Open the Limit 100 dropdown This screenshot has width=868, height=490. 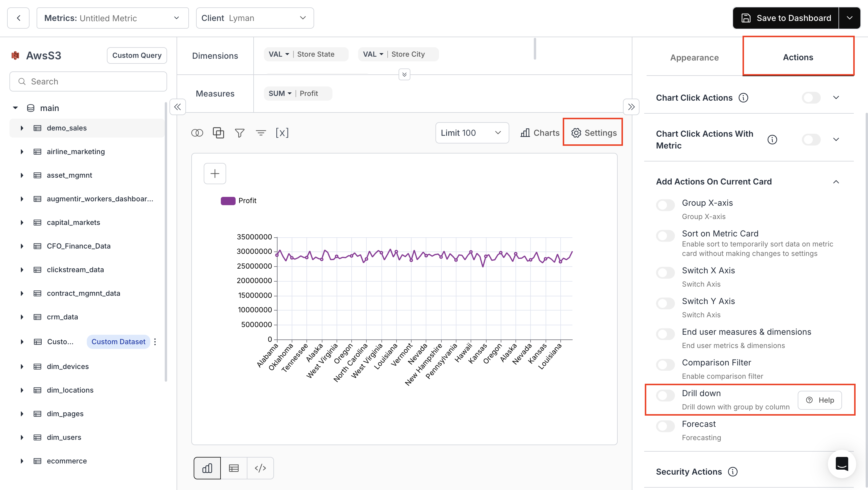coord(472,133)
